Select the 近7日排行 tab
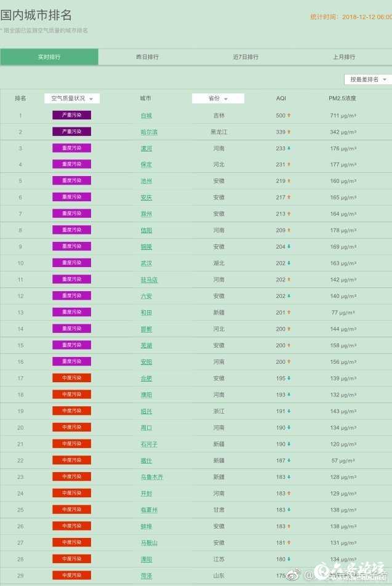The image size is (392, 586). point(246,57)
